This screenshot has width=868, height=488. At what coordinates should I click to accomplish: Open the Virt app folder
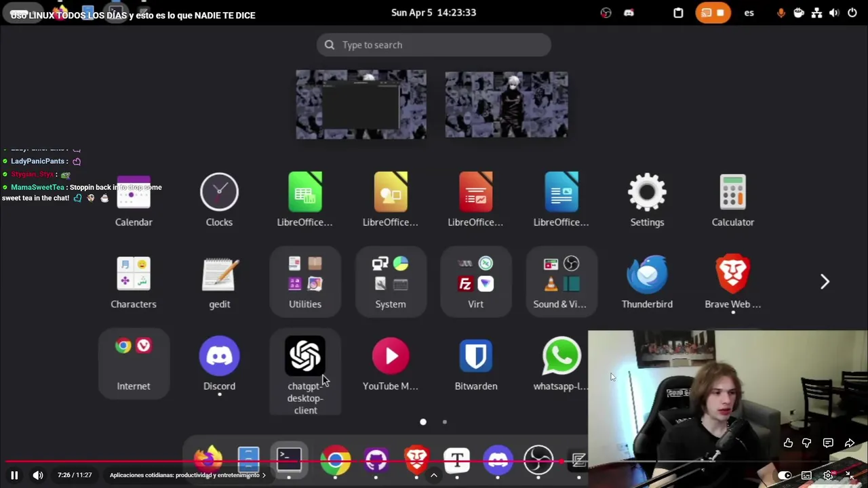(475, 282)
